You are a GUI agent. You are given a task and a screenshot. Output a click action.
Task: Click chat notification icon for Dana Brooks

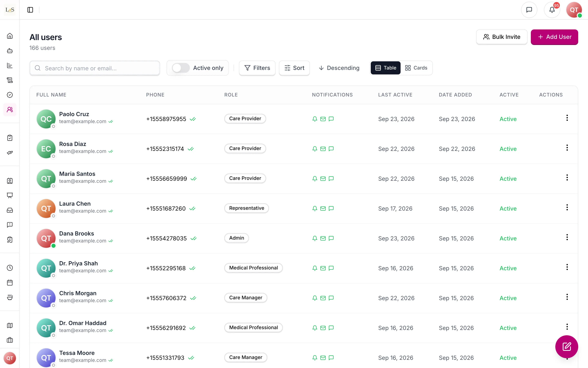[x=331, y=239]
